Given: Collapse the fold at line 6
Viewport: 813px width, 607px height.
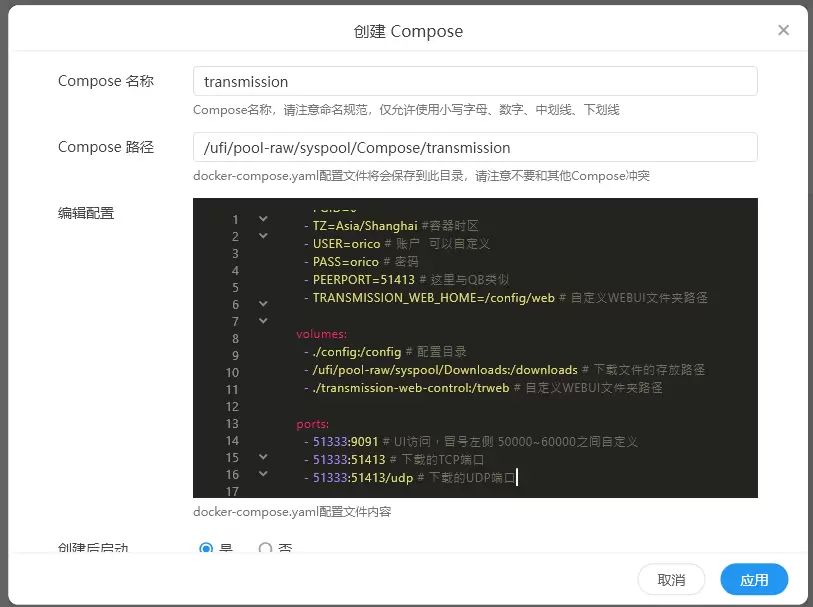Looking at the screenshot, I should pos(263,303).
